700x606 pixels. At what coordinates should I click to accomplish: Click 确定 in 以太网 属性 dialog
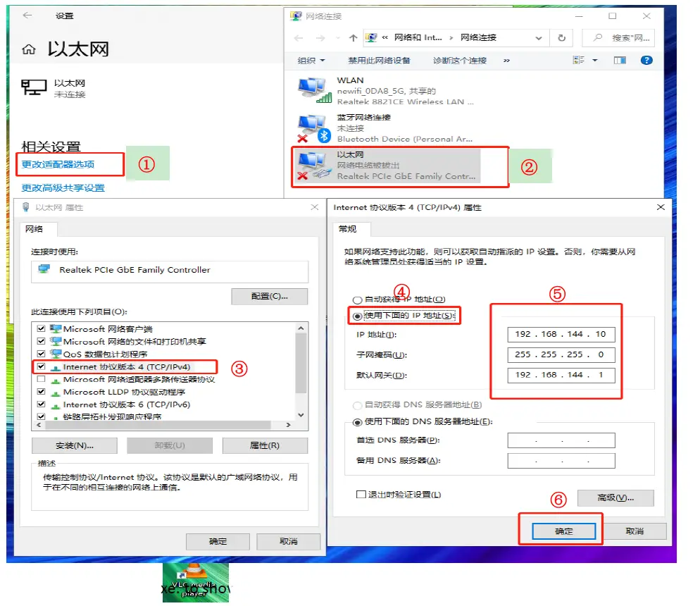[x=218, y=541]
